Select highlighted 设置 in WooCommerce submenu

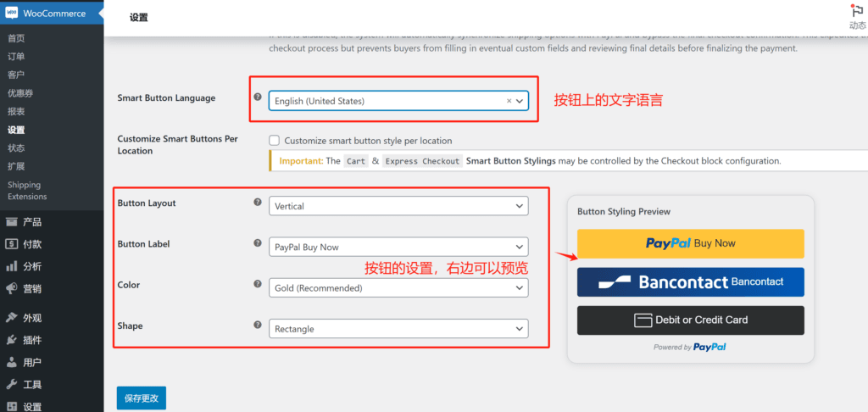[16, 131]
